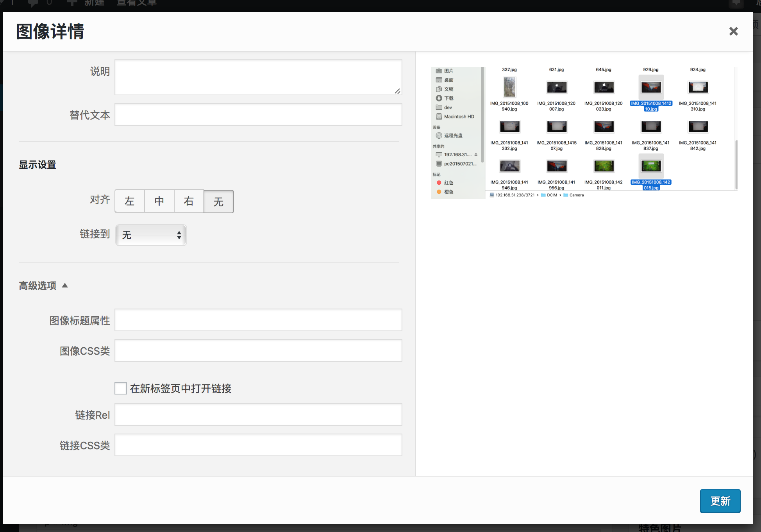Click the 查看文章 view post link
The image size is (761, 532).
pyautogui.click(x=137, y=3)
